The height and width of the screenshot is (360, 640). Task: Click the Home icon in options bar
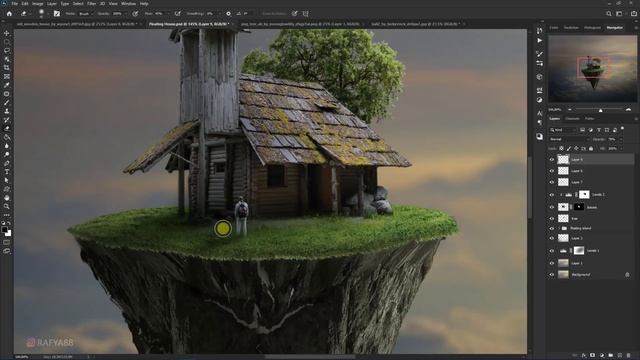(x=9, y=13)
